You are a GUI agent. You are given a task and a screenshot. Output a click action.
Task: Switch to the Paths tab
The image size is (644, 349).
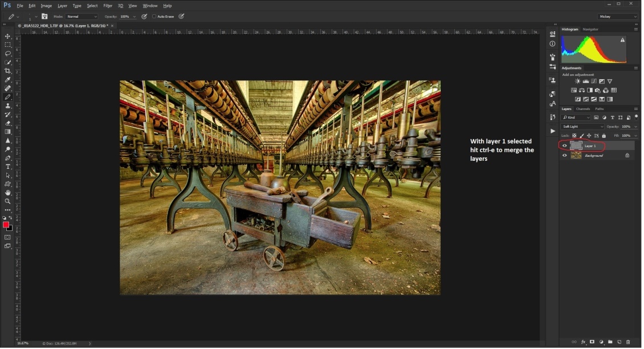(599, 109)
